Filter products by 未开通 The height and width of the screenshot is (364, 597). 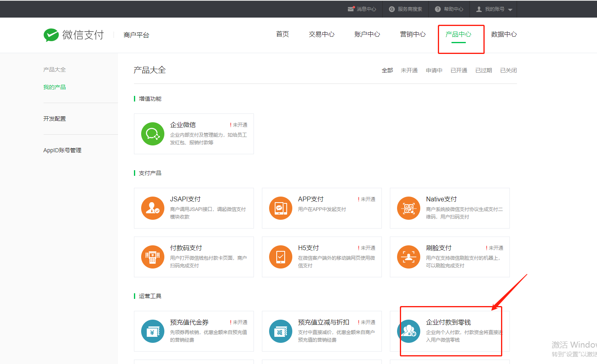coord(409,70)
